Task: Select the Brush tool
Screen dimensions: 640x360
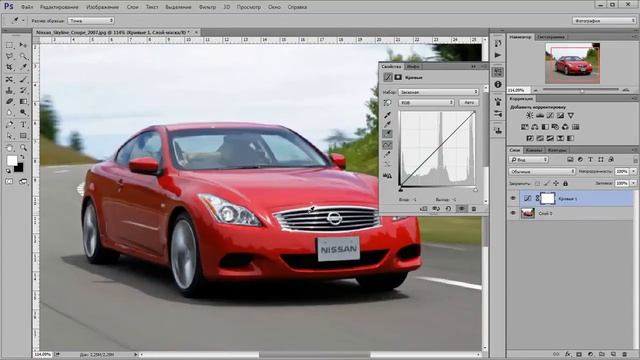Action: click(x=23, y=79)
